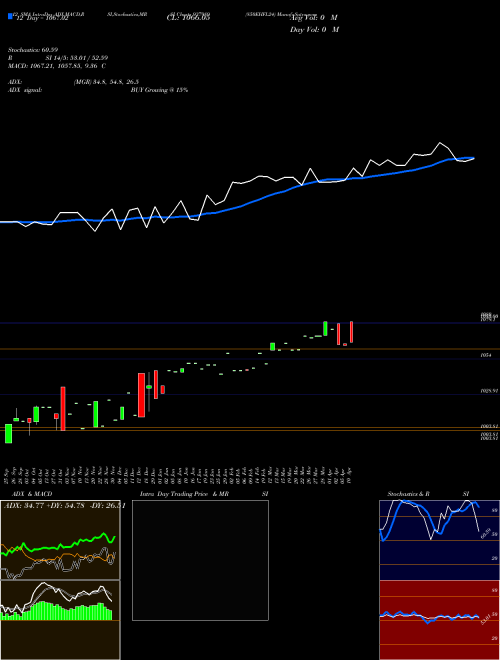This screenshot has height=660, width=500.
Task: Click the peak of the white price line
Action: point(440,143)
